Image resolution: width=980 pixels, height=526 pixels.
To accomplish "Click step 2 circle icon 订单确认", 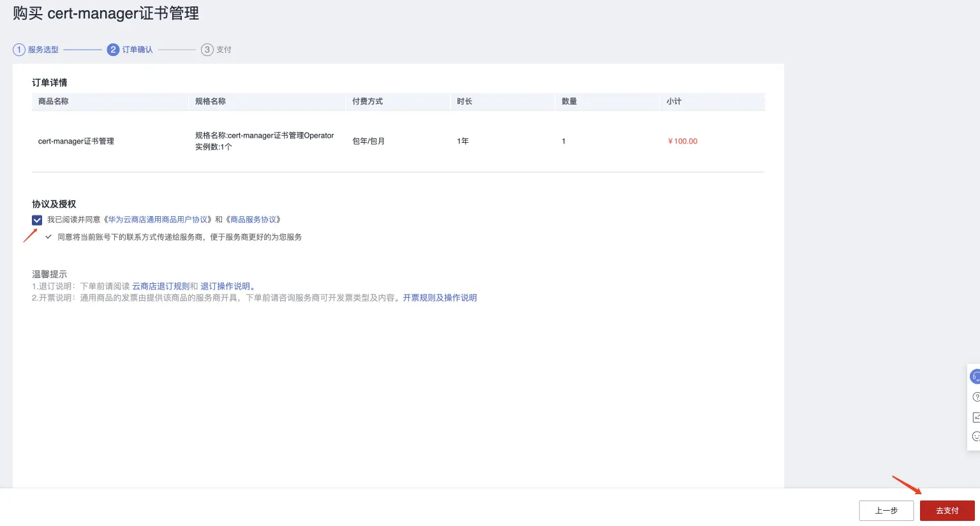I will [113, 50].
